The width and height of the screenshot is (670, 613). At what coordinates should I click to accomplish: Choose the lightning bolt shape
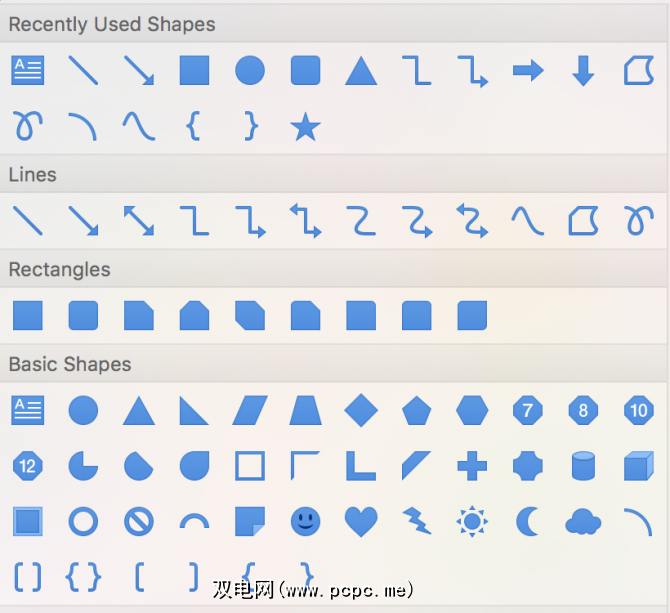416,520
